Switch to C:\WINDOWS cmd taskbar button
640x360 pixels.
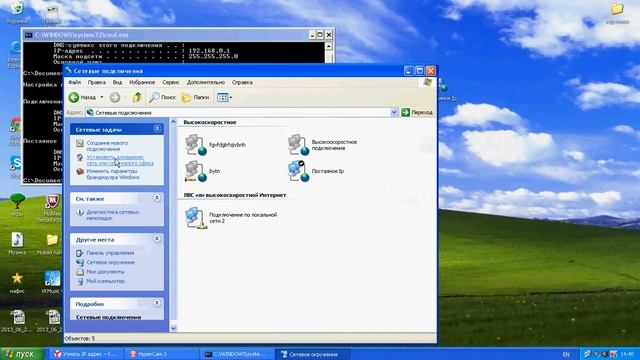pyautogui.click(x=236, y=354)
